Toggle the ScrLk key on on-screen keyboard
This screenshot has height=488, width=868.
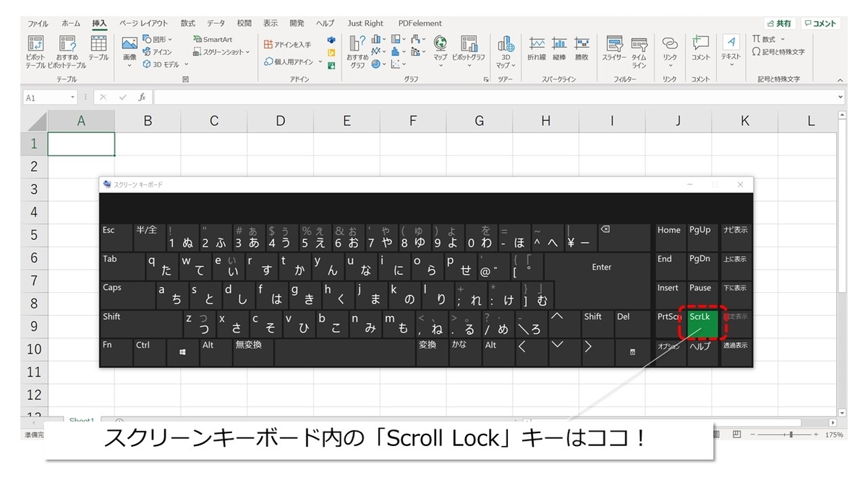point(702,324)
